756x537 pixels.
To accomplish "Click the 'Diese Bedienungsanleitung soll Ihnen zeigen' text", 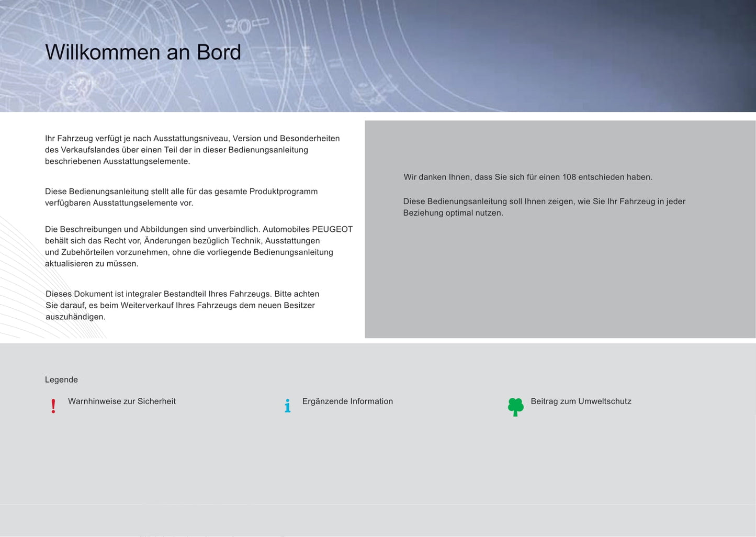I will (544, 207).
